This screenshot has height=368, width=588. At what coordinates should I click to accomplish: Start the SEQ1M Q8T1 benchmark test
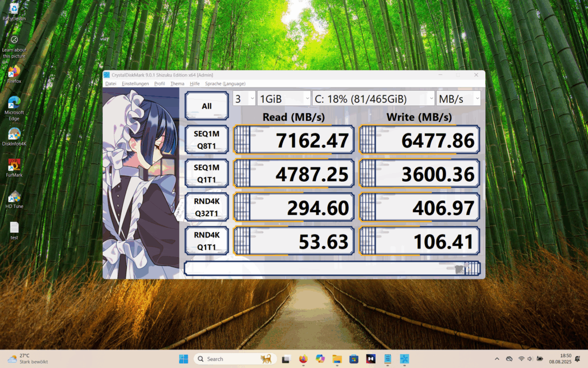point(207,140)
